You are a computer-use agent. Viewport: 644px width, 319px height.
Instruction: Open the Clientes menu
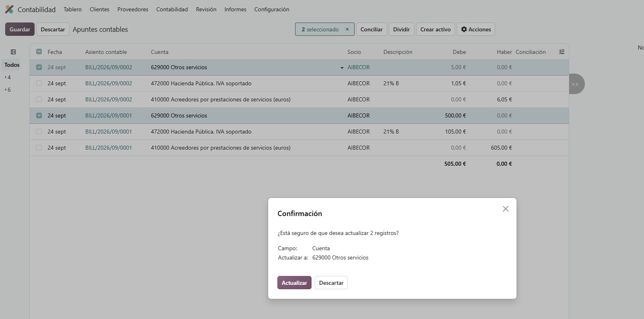click(x=99, y=9)
